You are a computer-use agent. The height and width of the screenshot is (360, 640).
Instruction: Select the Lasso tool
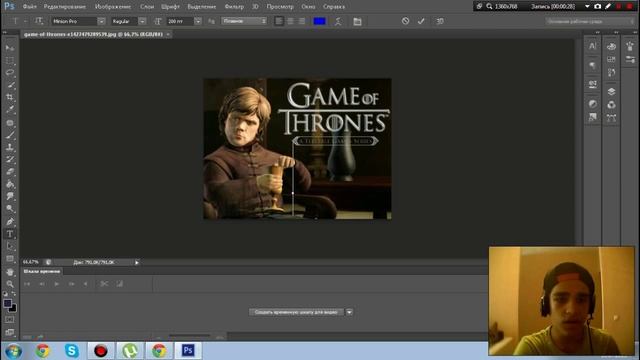[10, 73]
